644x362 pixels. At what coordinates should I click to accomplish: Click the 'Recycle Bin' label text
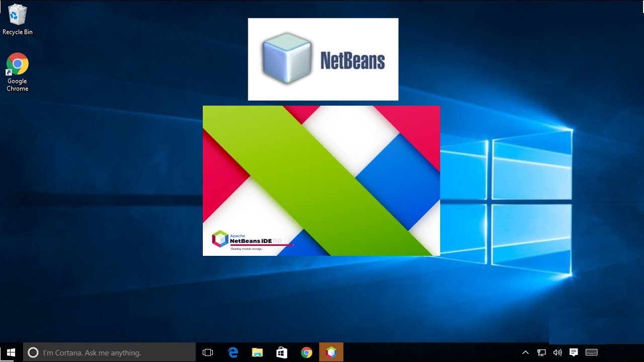(x=18, y=32)
